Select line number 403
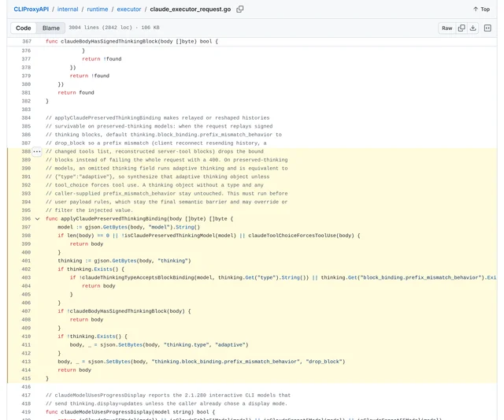The height and width of the screenshot is (420, 504). click(x=26, y=277)
